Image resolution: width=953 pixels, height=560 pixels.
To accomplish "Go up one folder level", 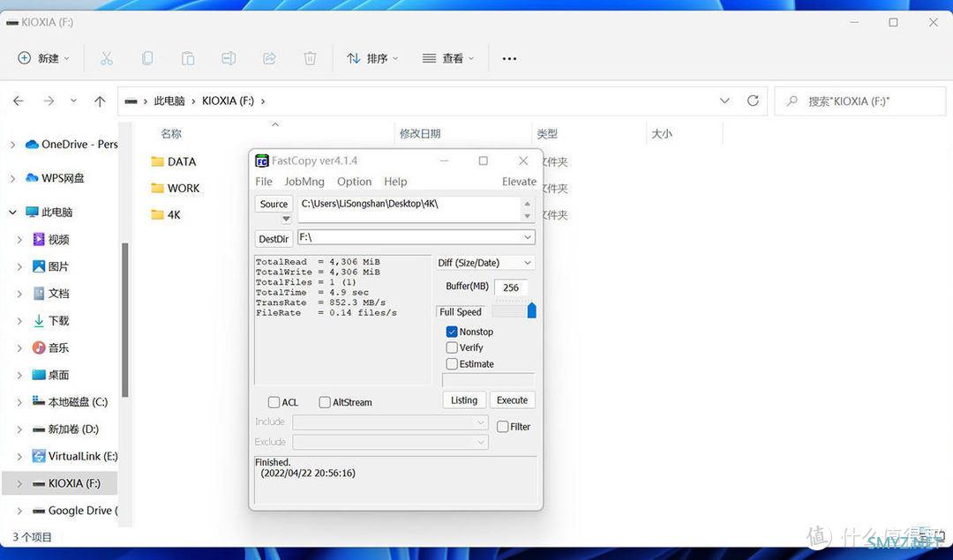I will coord(100,101).
